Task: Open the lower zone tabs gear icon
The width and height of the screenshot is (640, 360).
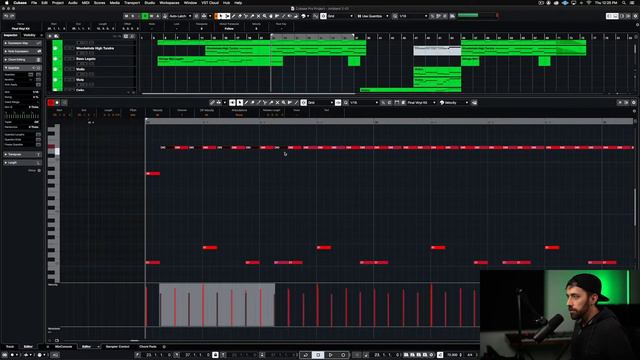Action: point(164,347)
